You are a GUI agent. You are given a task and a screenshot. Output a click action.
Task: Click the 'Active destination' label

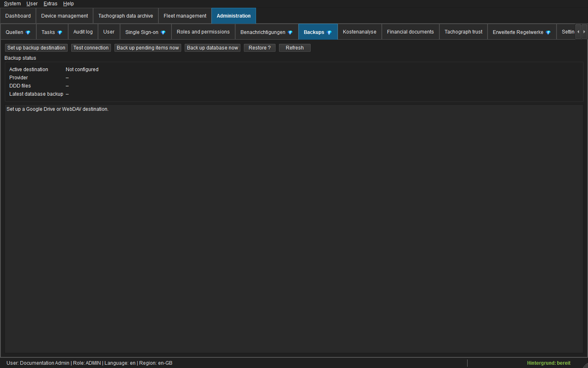coord(29,70)
